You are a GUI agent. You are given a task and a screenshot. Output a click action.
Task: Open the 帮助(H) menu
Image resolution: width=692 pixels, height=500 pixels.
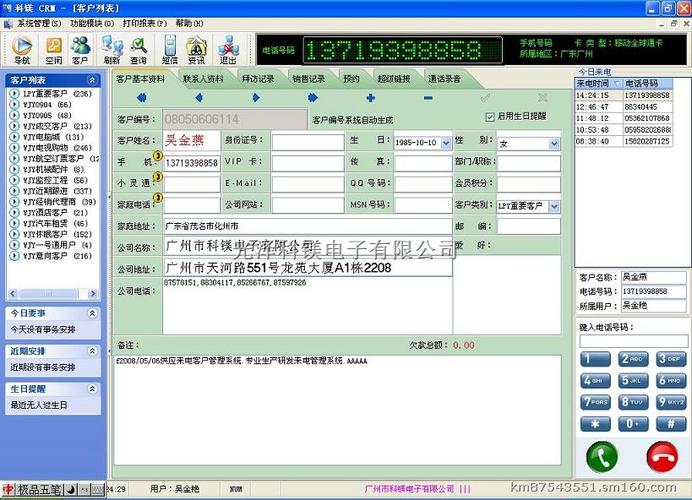coord(190,23)
